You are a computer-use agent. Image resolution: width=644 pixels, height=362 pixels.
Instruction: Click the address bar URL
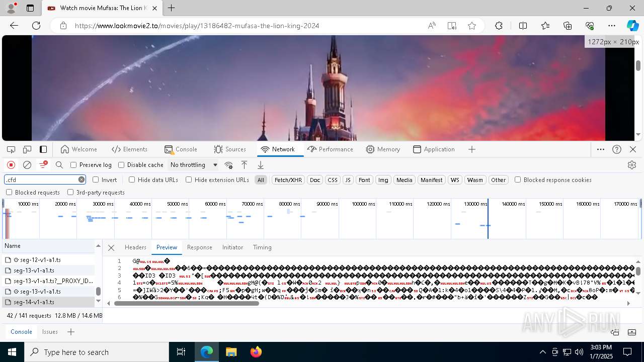point(197,26)
